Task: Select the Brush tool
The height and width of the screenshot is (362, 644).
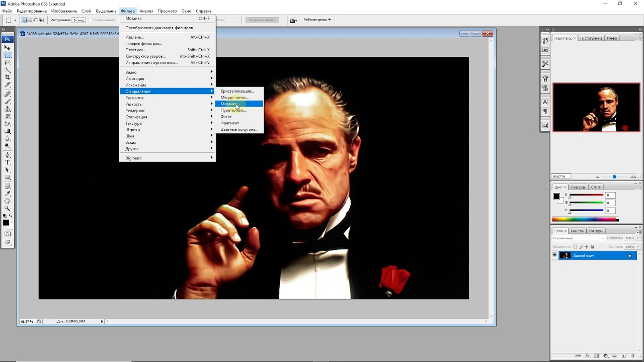Action: click(8, 101)
